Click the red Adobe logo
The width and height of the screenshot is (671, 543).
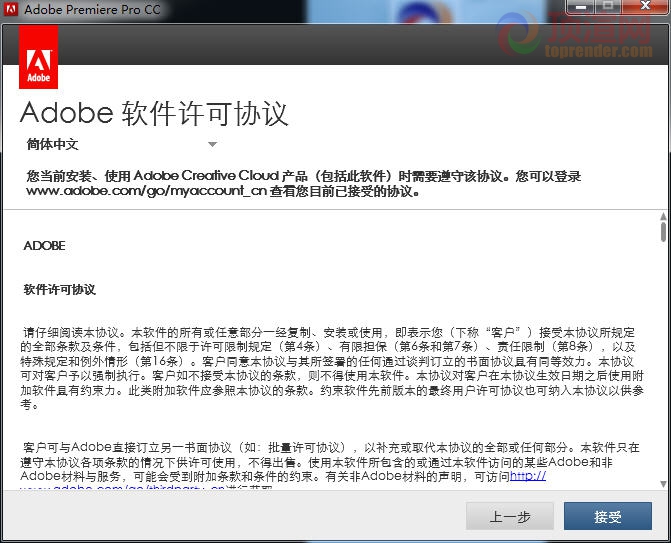click(x=39, y=57)
